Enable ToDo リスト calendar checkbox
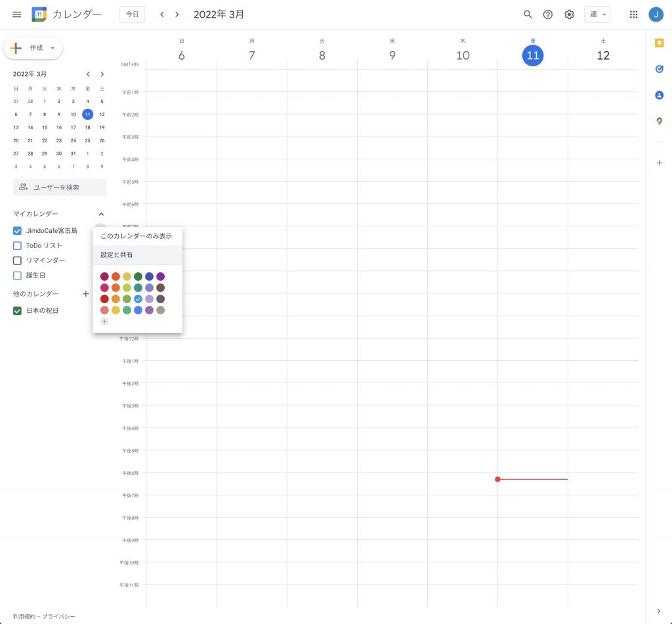Screen dimensions: 672x624 [x=17, y=245]
